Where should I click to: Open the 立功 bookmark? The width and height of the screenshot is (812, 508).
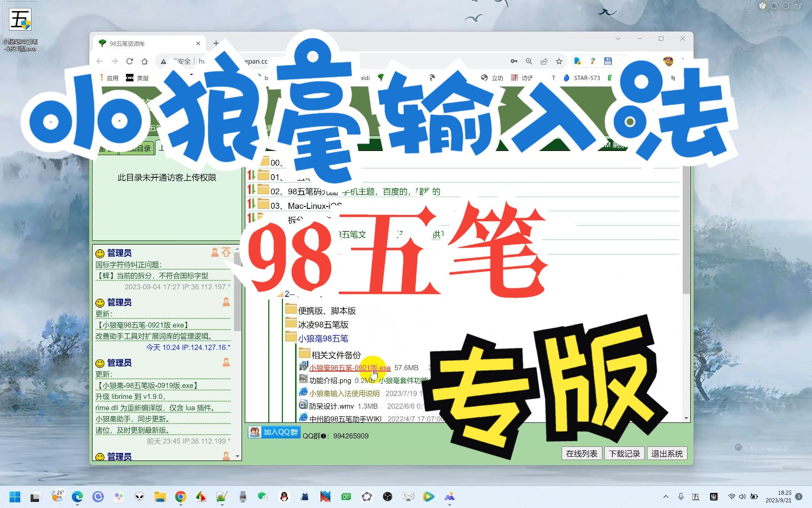492,78
